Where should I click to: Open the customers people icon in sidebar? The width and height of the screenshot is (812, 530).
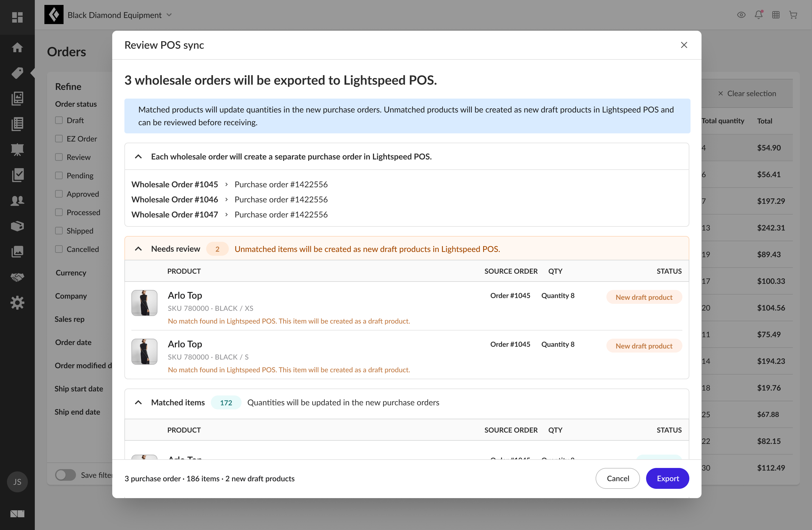click(x=17, y=201)
